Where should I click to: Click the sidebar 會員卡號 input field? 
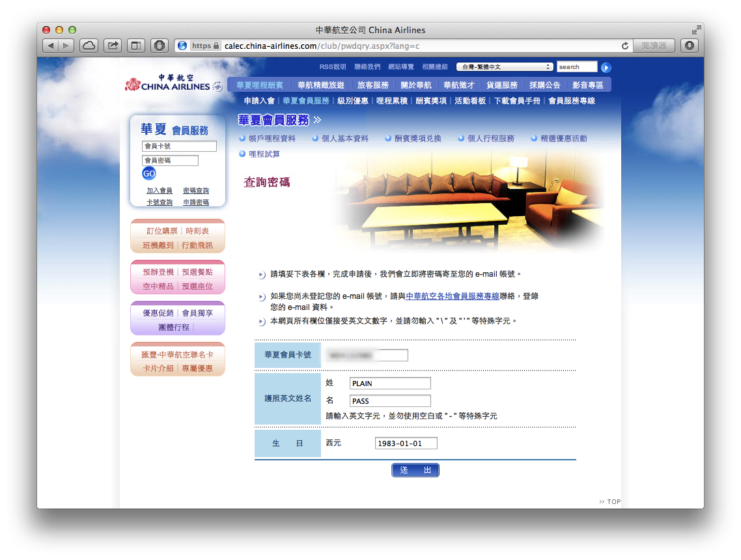click(x=179, y=146)
